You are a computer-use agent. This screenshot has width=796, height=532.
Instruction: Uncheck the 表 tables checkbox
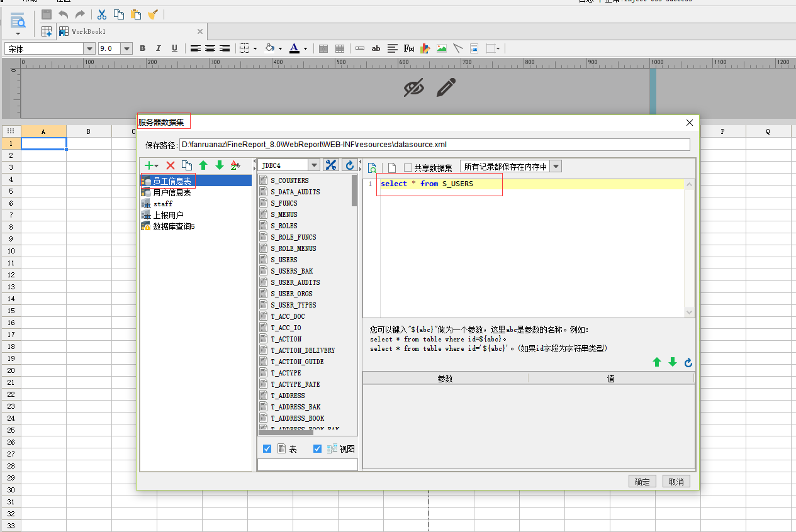coord(267,449)
